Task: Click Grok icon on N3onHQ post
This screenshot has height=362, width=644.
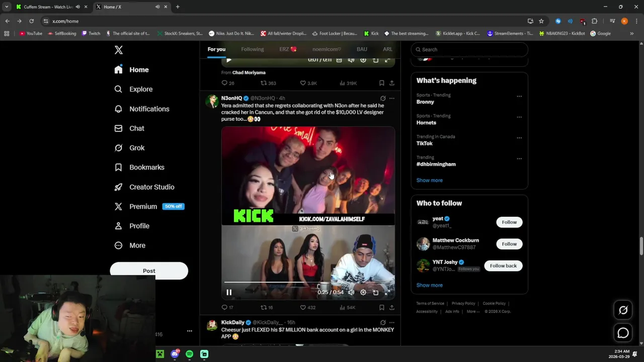Action: (383, 99)
